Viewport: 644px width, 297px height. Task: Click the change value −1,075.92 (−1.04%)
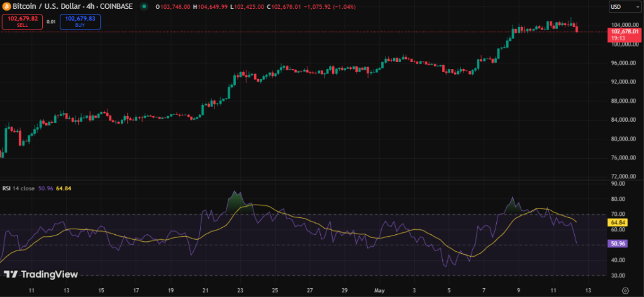click(x=330, y=7)
